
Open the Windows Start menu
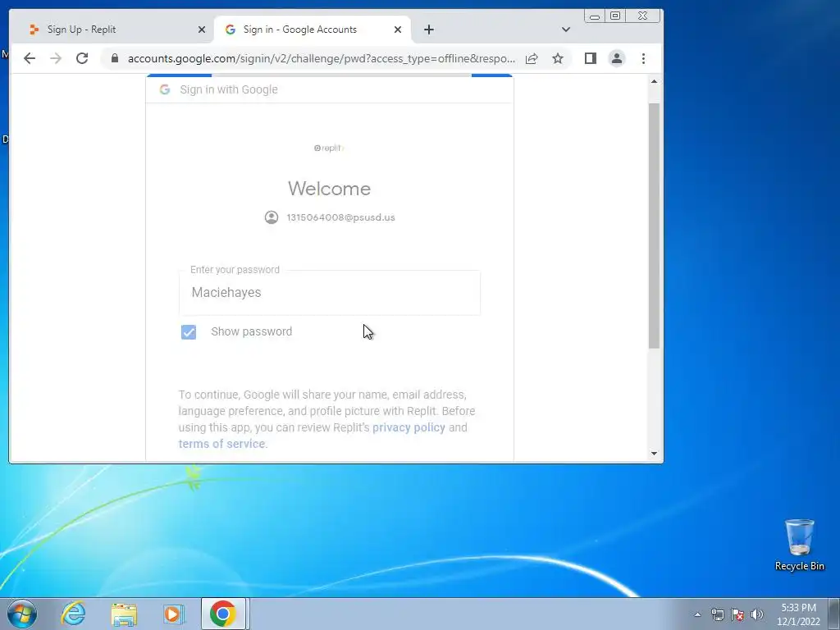pos(22,614)
